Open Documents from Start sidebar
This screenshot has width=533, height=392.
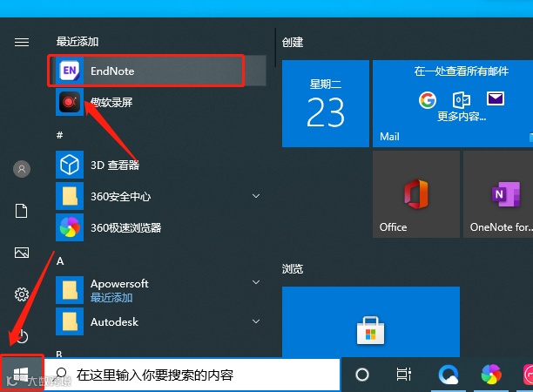coord(22,211)
